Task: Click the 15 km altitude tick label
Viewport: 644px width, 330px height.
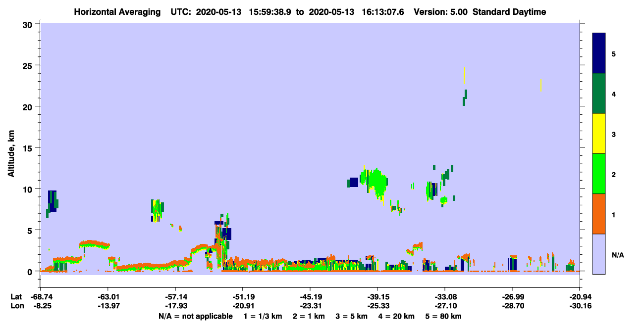Action: (29, 148)
